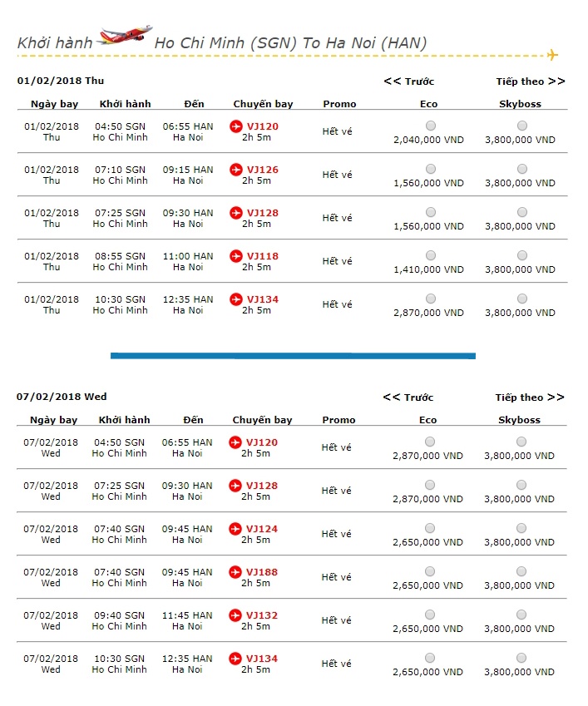Choose Eco fare for VJ132 flight
The height and width of the screenshot is (706, 588).
(429, 615)
